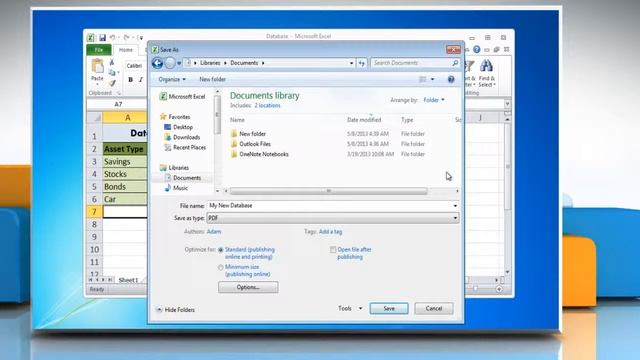Click the Bold icon in Excel ribbon
This screenshot has height=360, width=640.
tap(131, 80)
